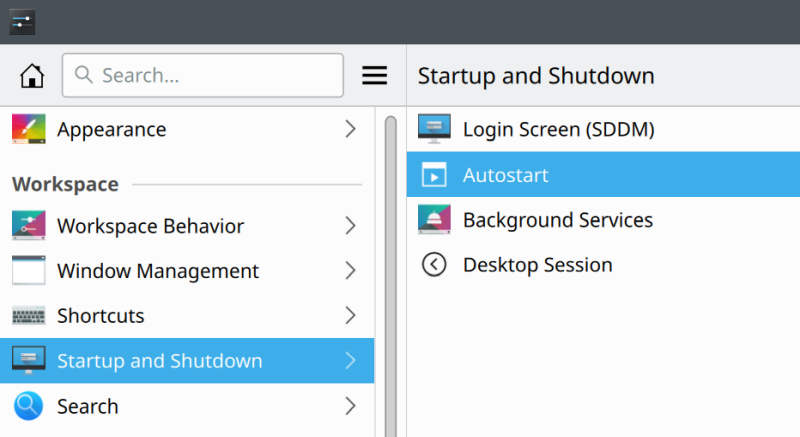Click the magnifier icon in search box
Viewport: 800px width, 437px height.
pyautogui.click(x=84, y=75)
